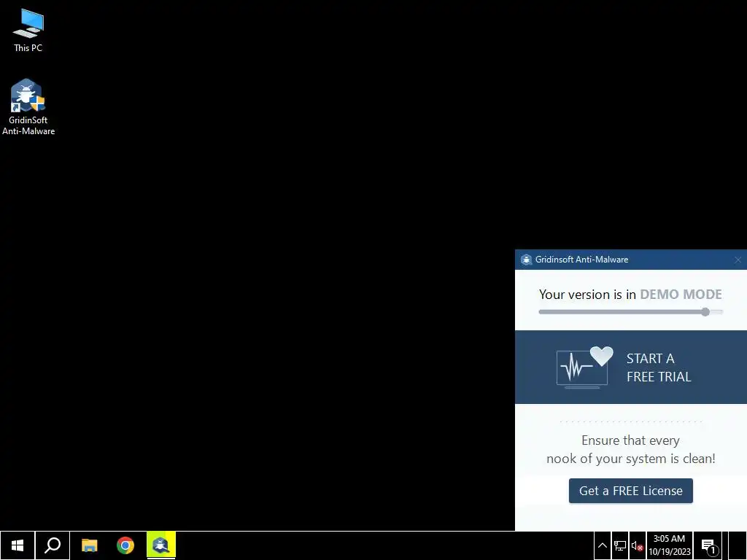Click the Get a FREE License button
Screen dimensions: 747x560
click(631, 491)
